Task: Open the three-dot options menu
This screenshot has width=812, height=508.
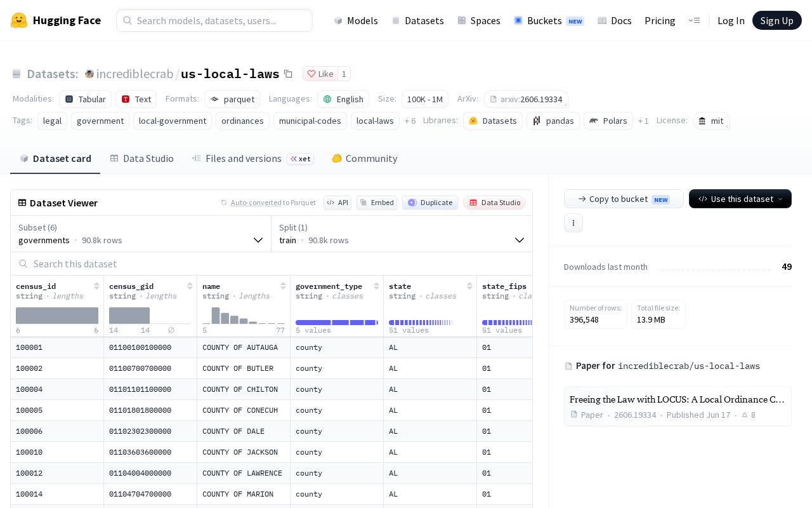Action: [573, 223]
